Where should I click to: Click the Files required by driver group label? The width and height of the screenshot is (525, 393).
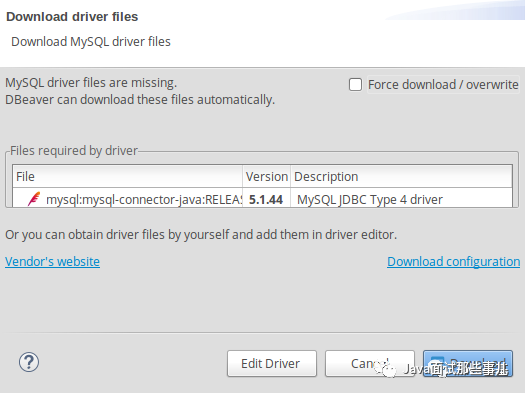74,151
